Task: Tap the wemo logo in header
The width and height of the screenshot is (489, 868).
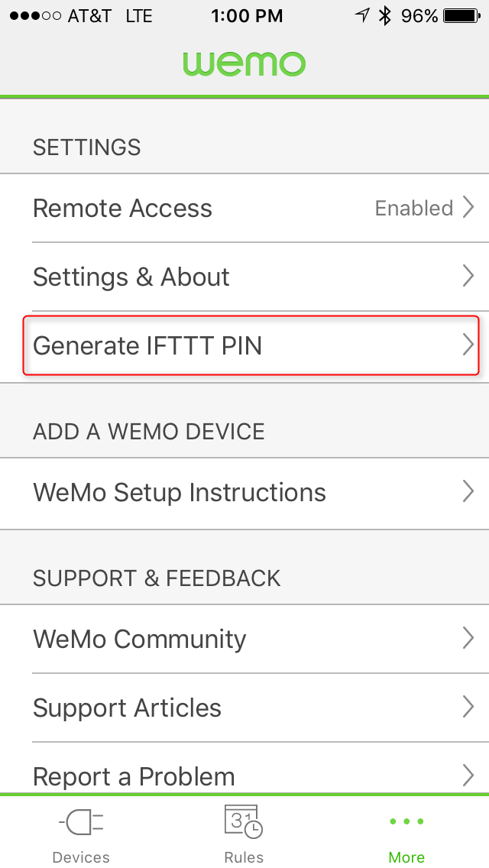Action: click(x=244, y=64)
